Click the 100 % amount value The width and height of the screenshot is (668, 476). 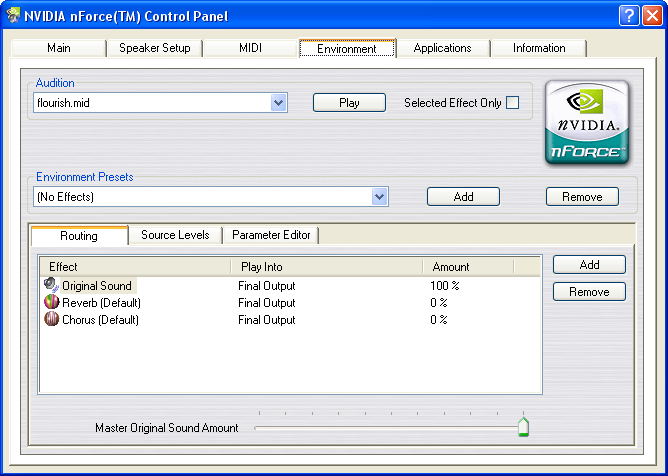(x=445, y=286)
